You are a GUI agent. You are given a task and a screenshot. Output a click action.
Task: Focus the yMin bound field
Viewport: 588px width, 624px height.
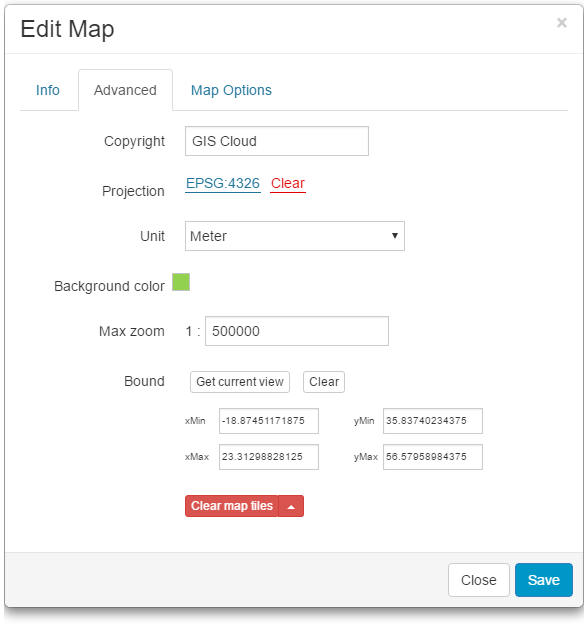tap(433, 421)
